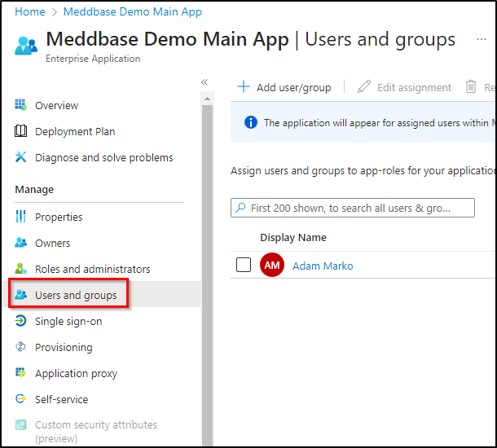Click the Manage section heading
Screen dimensions: 497x448
34,190
